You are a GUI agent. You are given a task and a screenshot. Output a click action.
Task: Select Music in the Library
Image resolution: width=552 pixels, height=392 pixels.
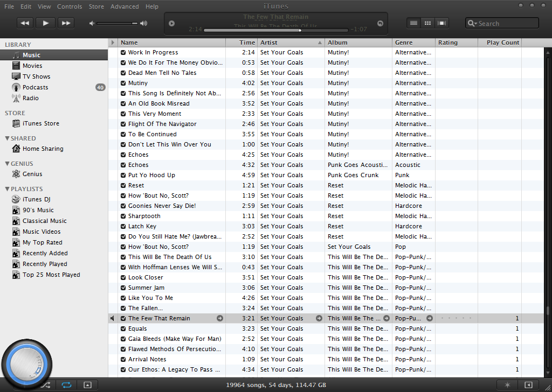54,55
